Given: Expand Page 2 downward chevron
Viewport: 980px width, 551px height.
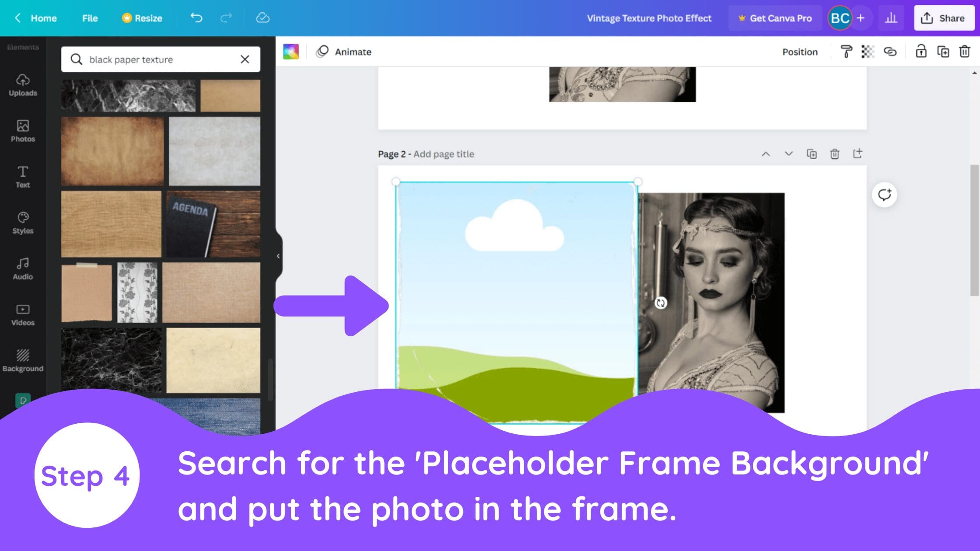Looking at the screenshot, I should [787, 154].
